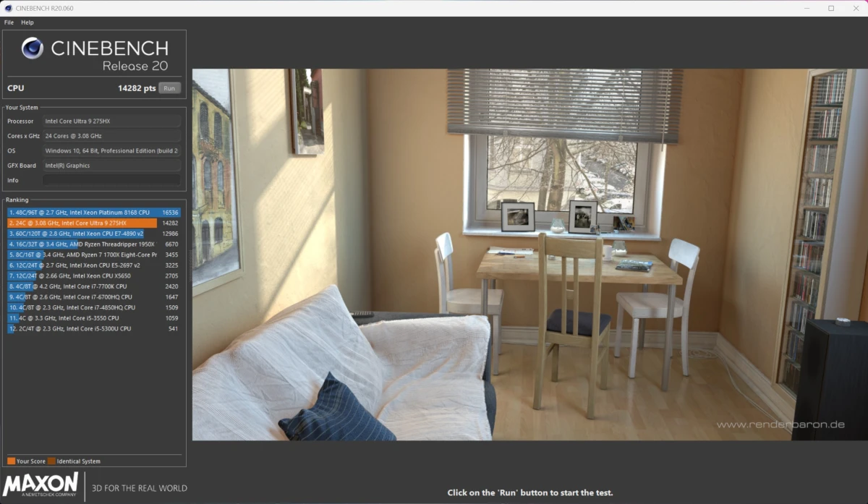Select ranking row Intel Xeon CPU E7-4890 v2
Image resolution: width=868 pixels, height=504 pixels.
94,234
